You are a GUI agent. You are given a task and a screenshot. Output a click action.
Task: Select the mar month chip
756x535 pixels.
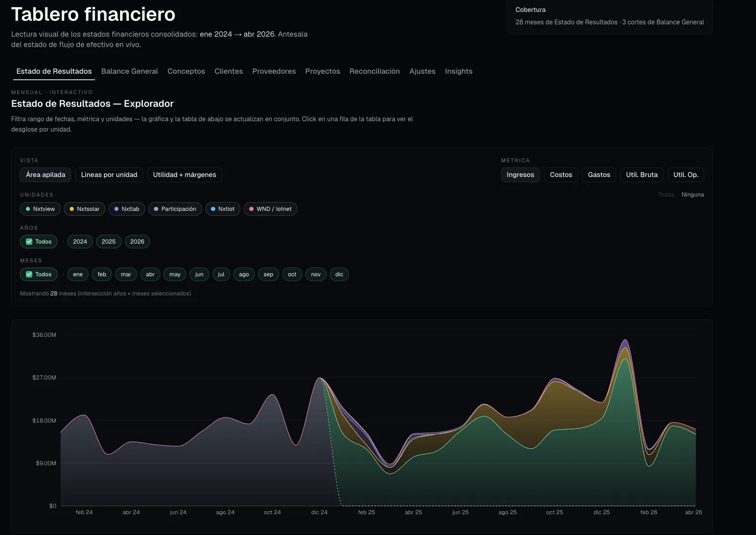126,274
